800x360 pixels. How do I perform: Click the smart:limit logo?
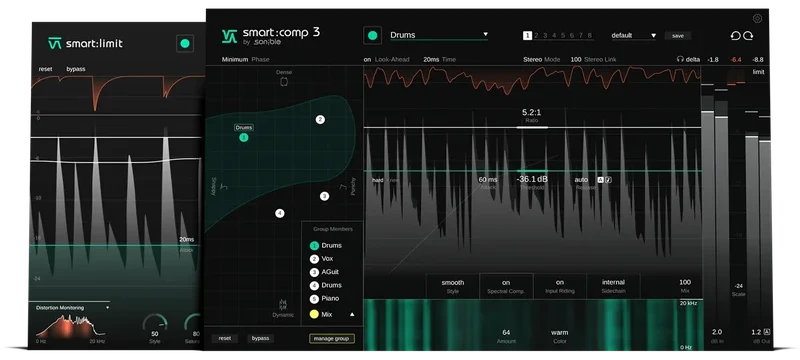coord(85,43)
